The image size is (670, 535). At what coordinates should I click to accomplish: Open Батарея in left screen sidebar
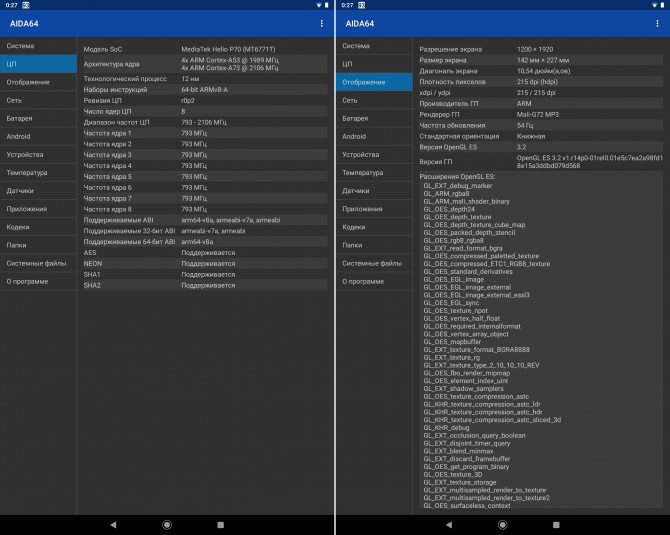click(x=38, y=118)
